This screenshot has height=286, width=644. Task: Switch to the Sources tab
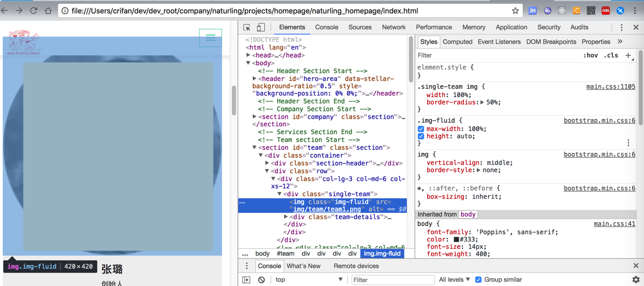[360, 27]
